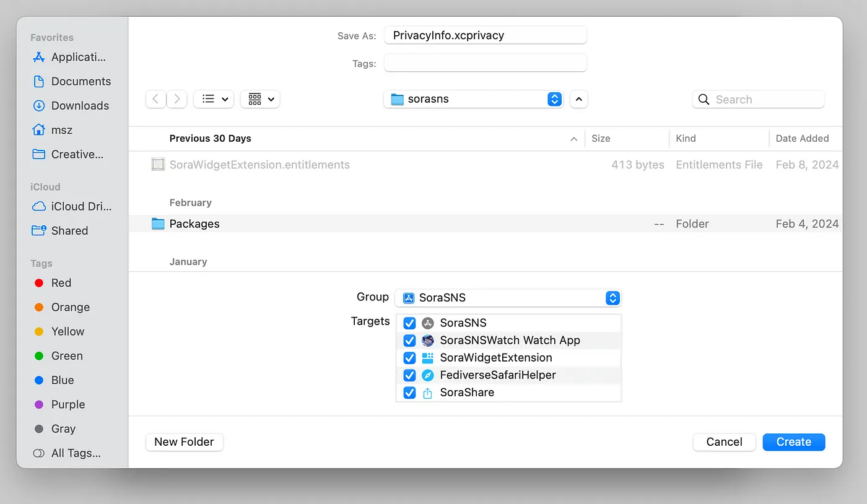Go to Downloads in the sidebar

[71, 106]
